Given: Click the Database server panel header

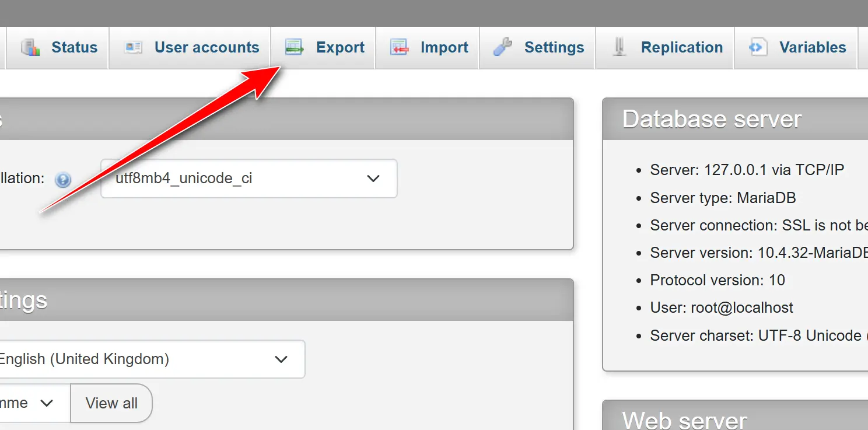Looking at the screenshot, I should pyautogui.click(x=712, y=119).
